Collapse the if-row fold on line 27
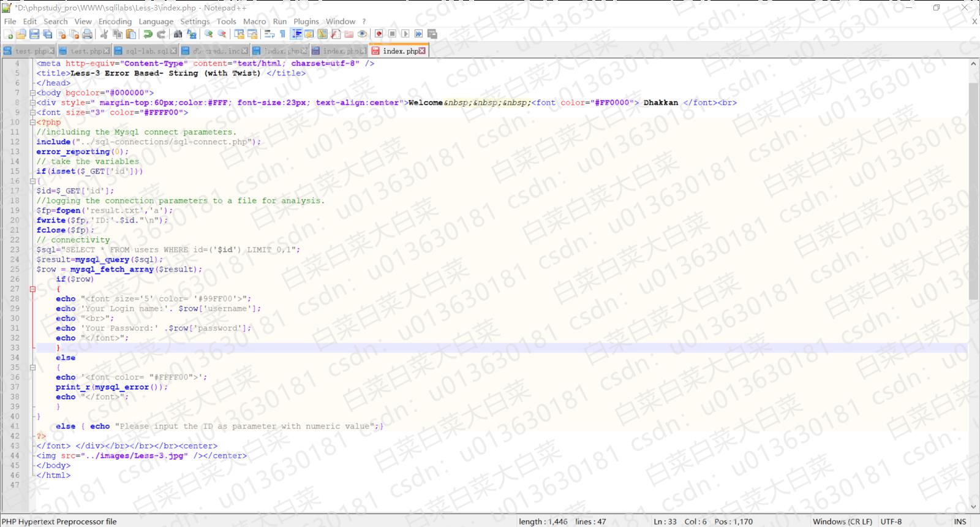 pyautogui.click(x=32, y=289)
